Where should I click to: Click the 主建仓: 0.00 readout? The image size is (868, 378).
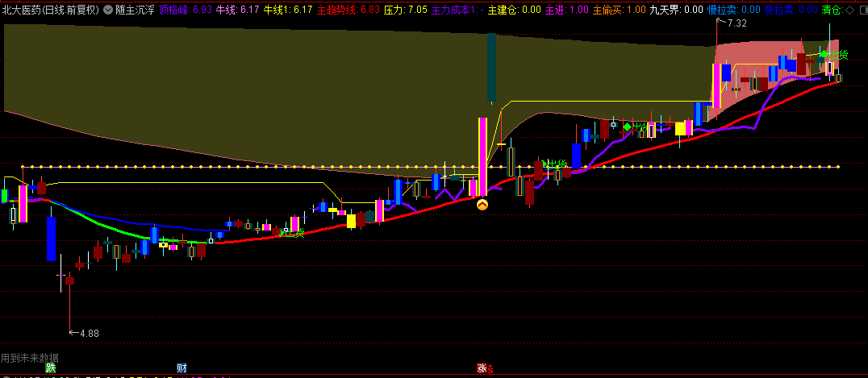[515, 10]
